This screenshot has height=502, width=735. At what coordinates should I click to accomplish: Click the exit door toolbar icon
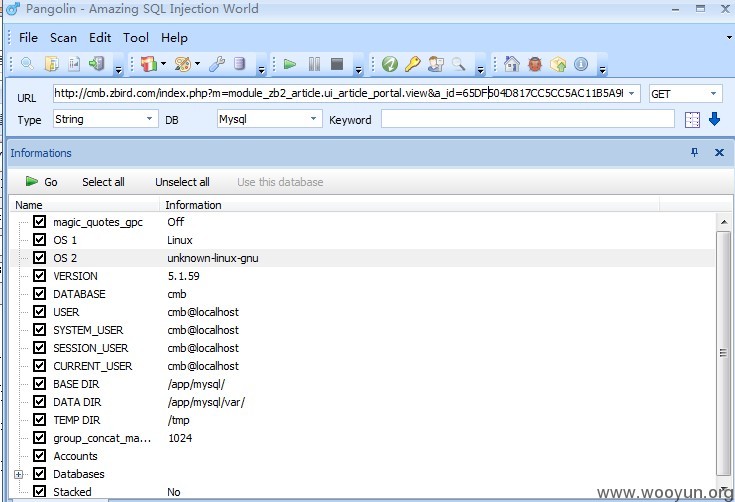pos(97,64)
